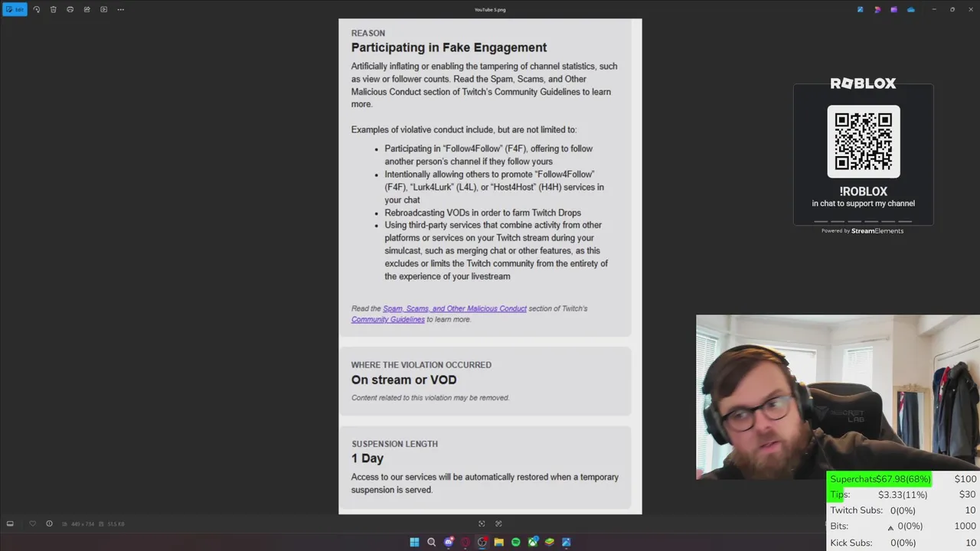Click 'Community Guidelines' link text in image

388,319
